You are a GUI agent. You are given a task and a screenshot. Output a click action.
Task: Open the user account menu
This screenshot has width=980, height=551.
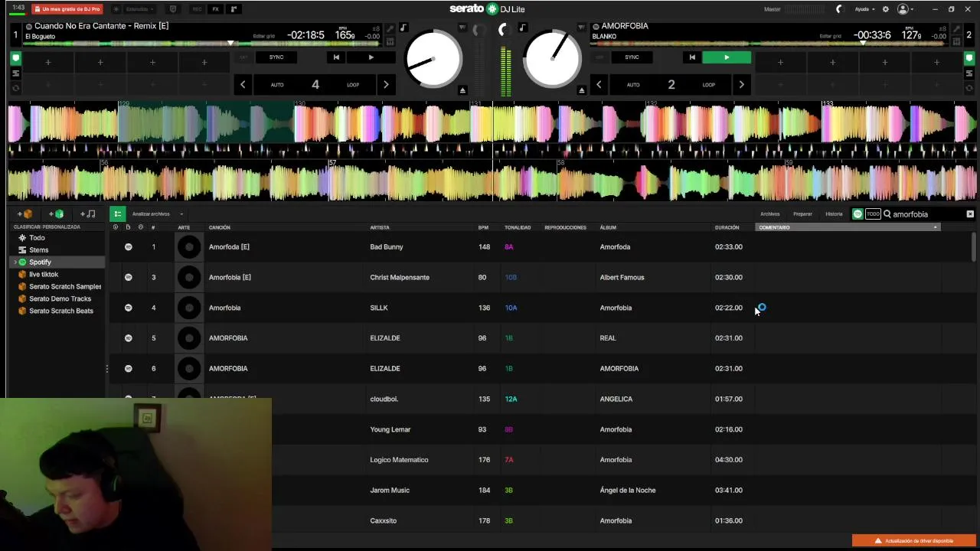point(905,9)
